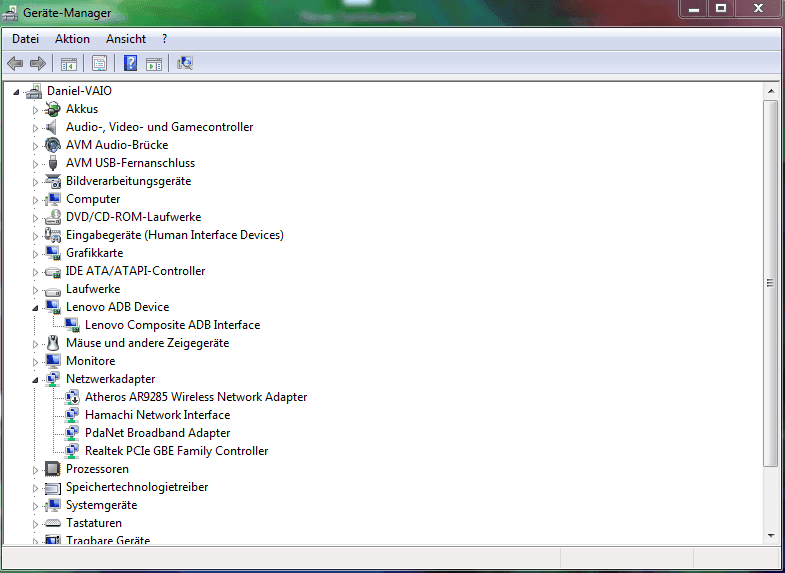Open the Properties toolbar icon
The height and width of the screenshot is (573, 785).
(x=99, y=64)
